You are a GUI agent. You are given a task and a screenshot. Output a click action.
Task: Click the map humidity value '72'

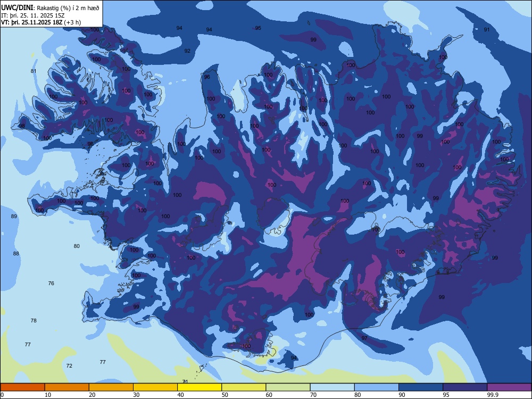[x=69, y=365]
